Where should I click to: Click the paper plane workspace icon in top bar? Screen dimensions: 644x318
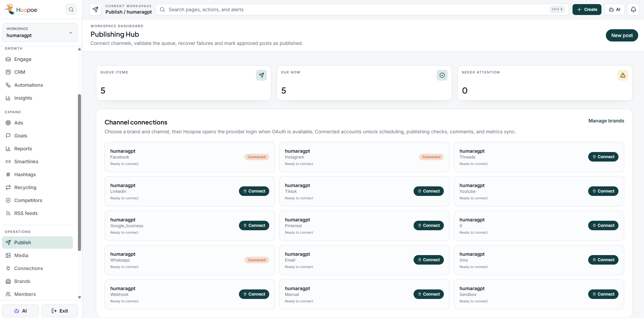[95, 10]
